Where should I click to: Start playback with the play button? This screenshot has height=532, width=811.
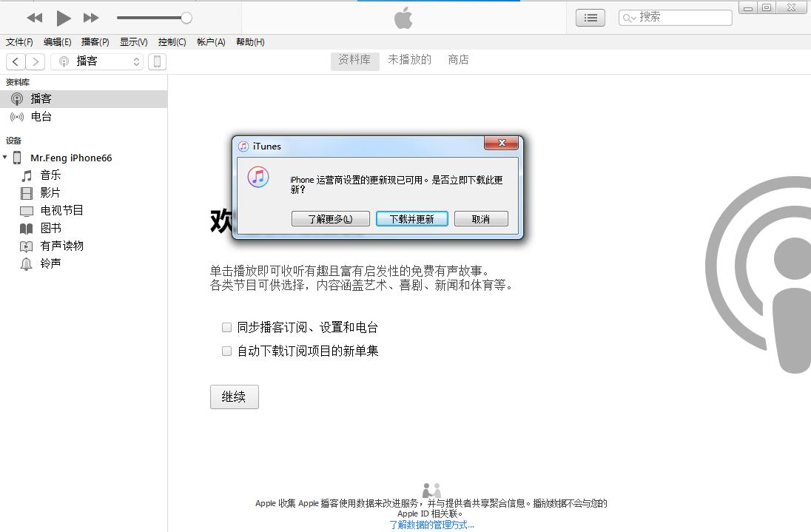(x=63, y=18)
